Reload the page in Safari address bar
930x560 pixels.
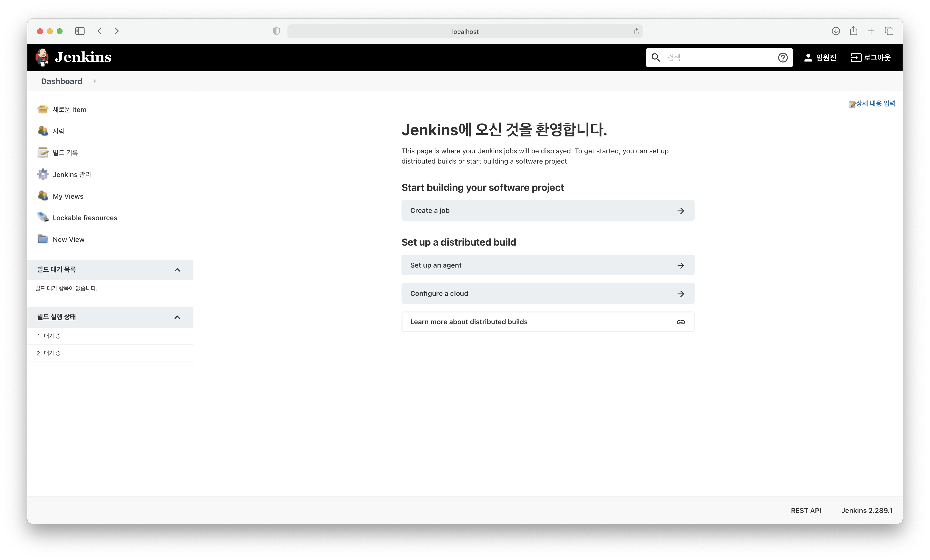tap(636, 32)
